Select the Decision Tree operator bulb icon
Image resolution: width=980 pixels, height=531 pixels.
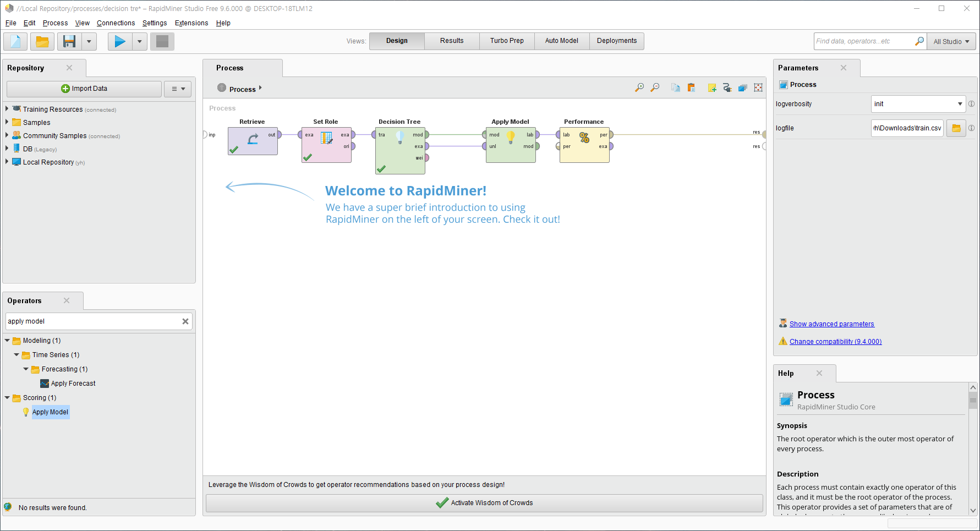[x=400, y=137]
